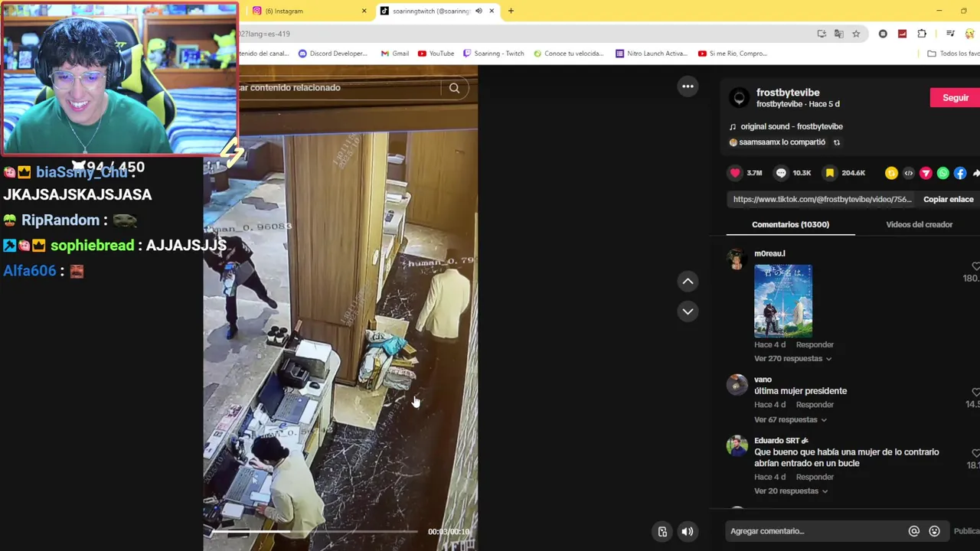This screenshot has height=551, width=980.
Task: Like the video with the heart icon
Action: click(x=736, y=173)
